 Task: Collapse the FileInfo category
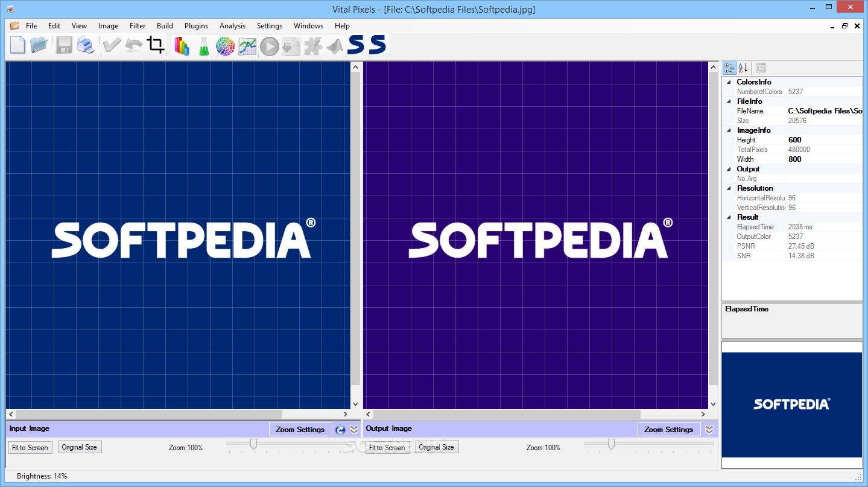point(729,101)
